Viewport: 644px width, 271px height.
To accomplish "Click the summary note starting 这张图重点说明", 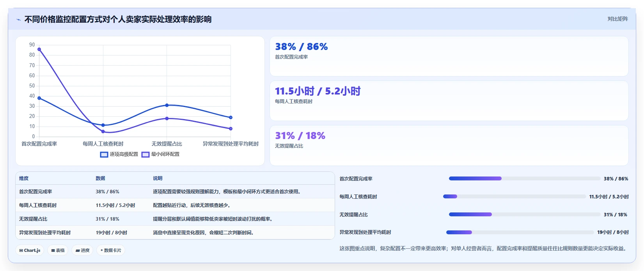I will 484,248.
